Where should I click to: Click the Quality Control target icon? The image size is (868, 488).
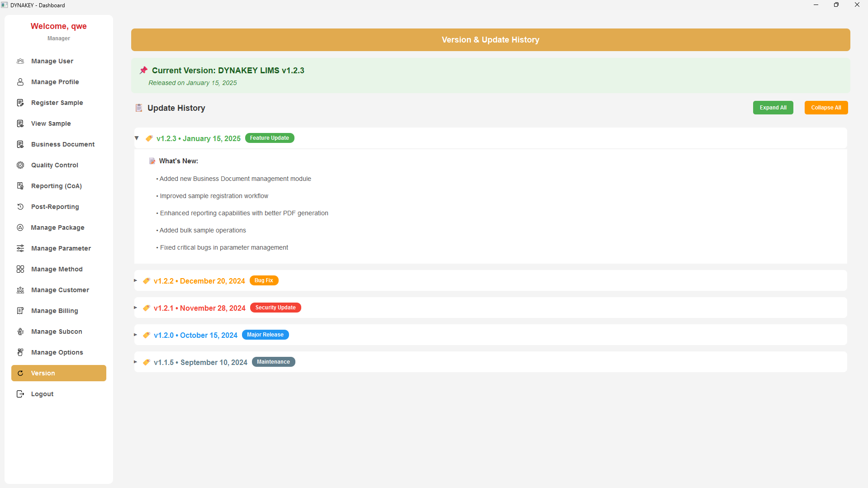(x=20, y=165)
